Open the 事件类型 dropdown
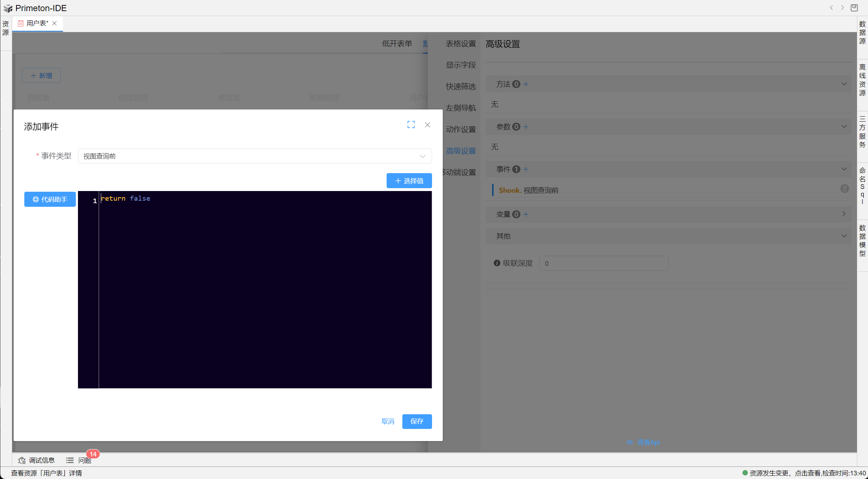 255,156
